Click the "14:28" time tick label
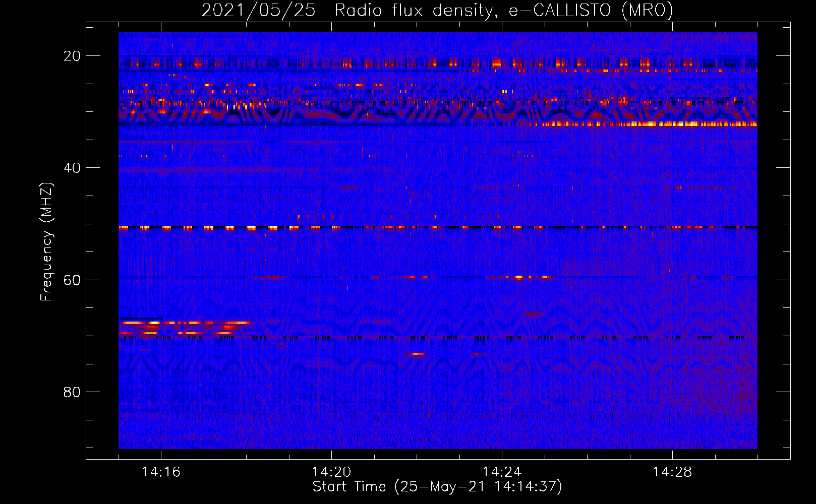The height and width of the screenshot is (504, 816). (672, 472)
